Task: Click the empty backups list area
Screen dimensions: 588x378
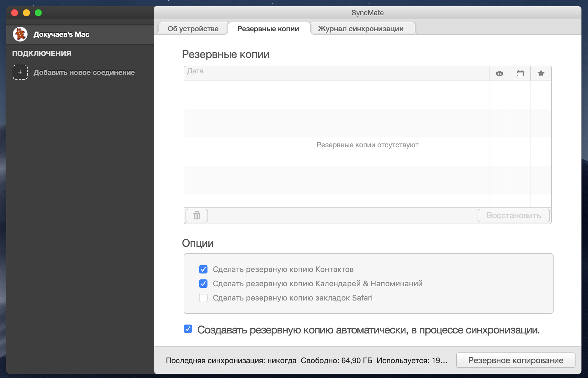Action: click(367, 145)
